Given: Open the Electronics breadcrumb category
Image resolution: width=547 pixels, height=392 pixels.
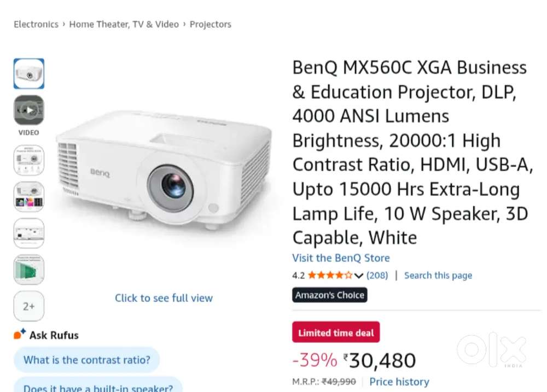Looking at the screenshot, I should click(36, 24).
